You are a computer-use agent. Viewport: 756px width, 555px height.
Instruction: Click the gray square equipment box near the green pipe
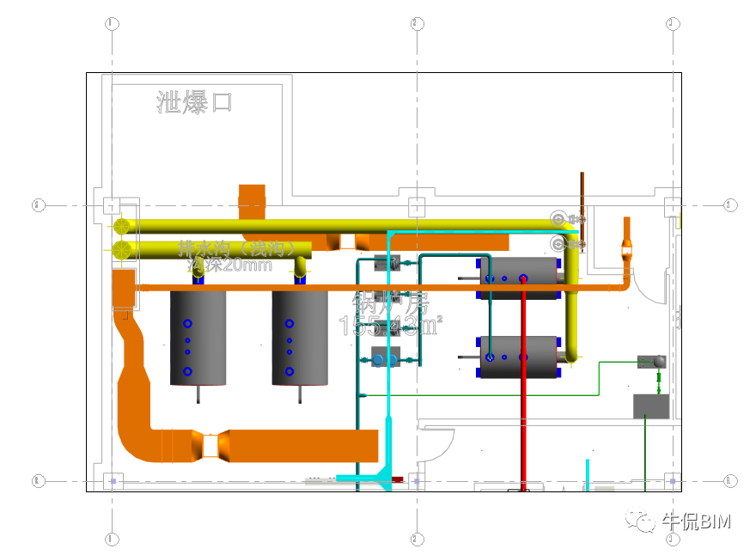pyautogui.click(x=651, y=406)
